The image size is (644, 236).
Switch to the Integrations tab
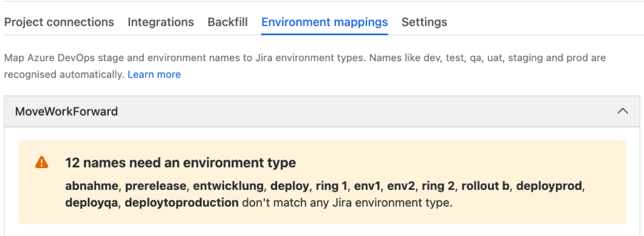tap(160, 22)
